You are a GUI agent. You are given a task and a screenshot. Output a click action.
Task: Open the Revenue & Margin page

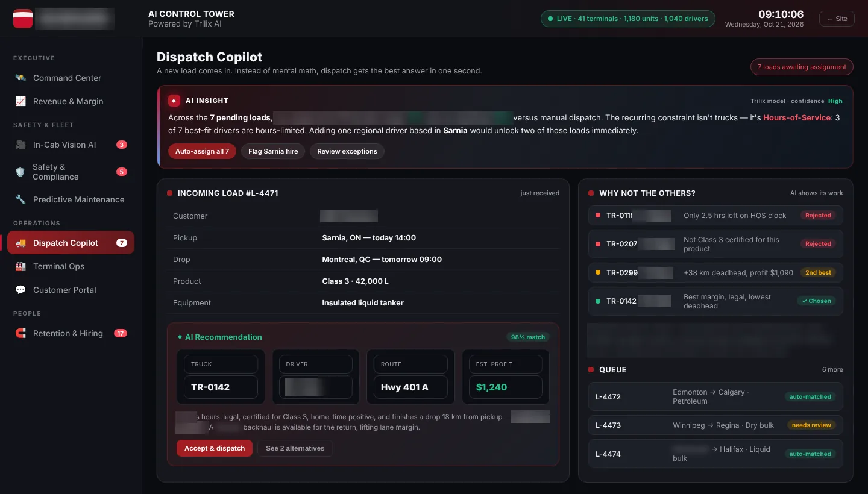tap(71, 101)
